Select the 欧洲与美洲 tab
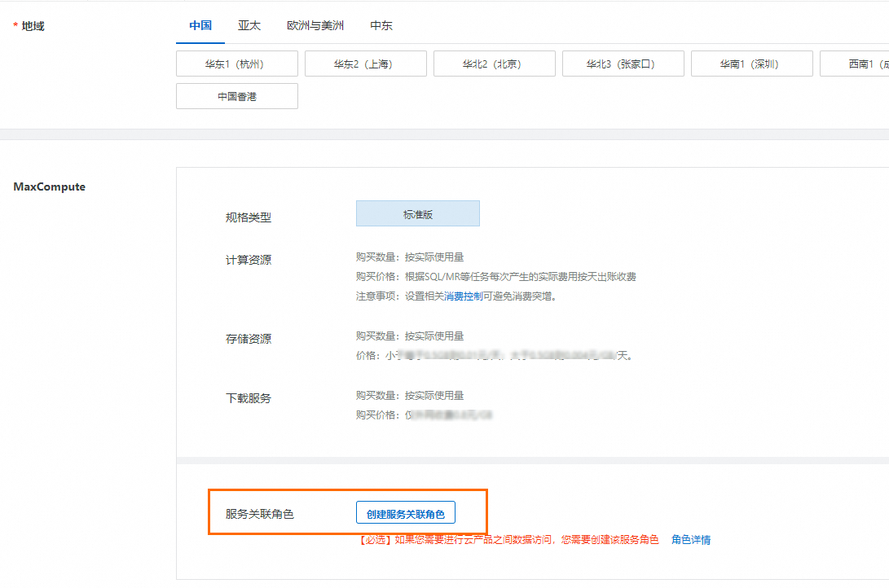Image resolution: width=889 pixels, height=588 pixels. [315, 25]
